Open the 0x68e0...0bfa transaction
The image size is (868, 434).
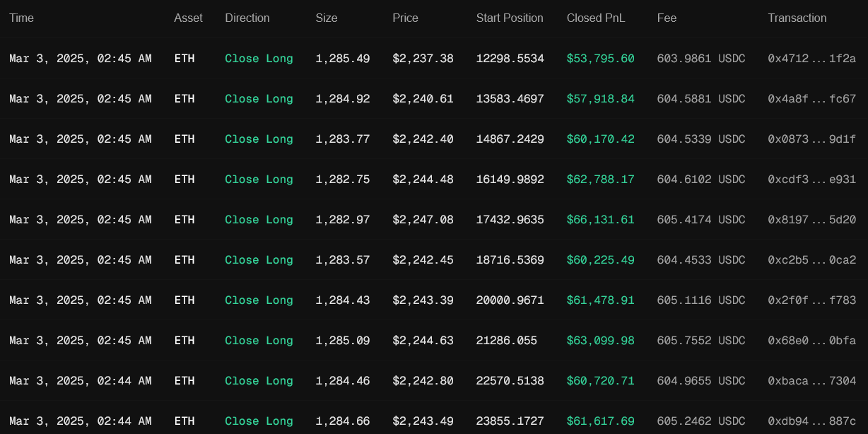[x=811, y=341]
